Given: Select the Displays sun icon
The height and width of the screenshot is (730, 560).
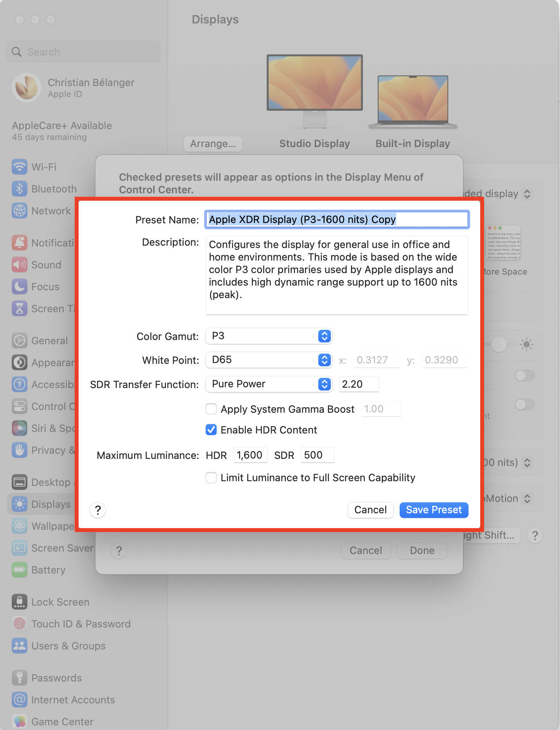Looking at the screenshot, I should coord(20,504).
